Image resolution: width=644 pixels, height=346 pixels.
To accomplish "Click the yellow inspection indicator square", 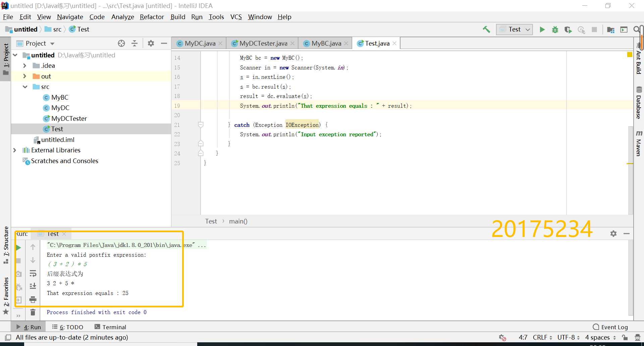I will tap(630, 54).
